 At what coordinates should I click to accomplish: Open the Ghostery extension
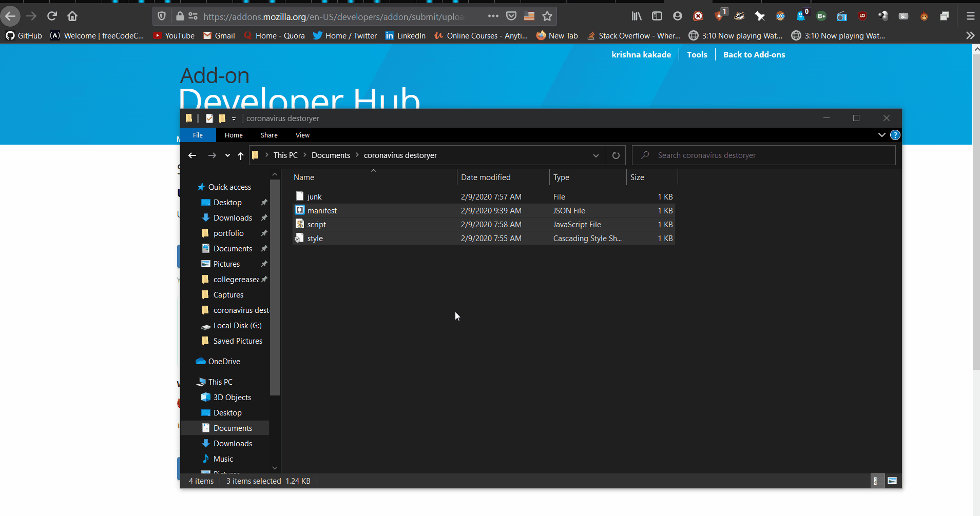801,16
